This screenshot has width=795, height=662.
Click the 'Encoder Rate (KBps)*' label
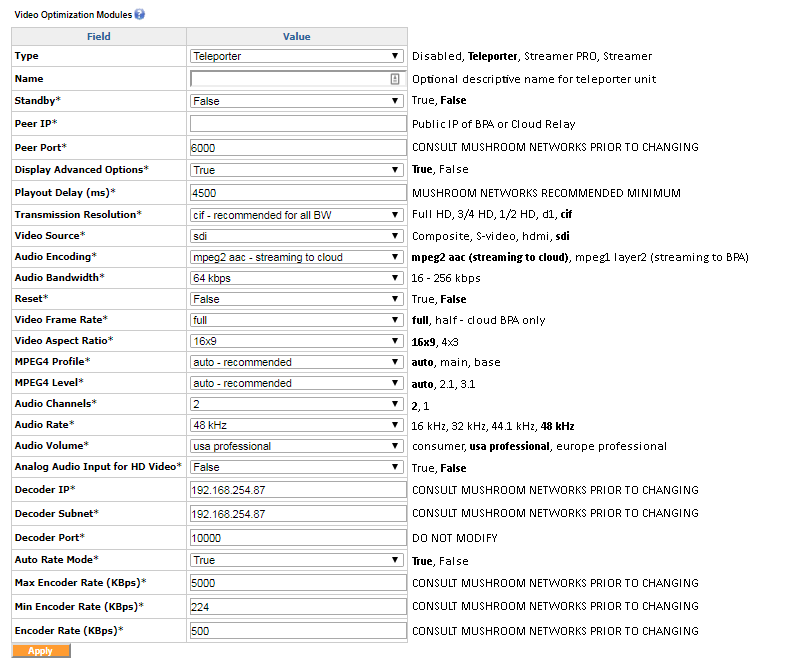(x=69, y=631)
